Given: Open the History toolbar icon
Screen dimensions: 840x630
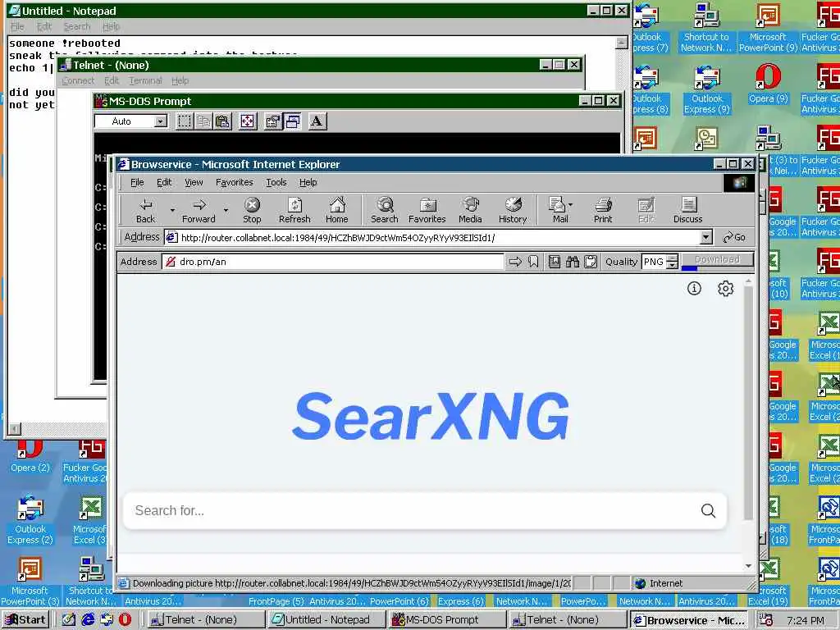Looking at the screenshot, I should tap(513, 211).
